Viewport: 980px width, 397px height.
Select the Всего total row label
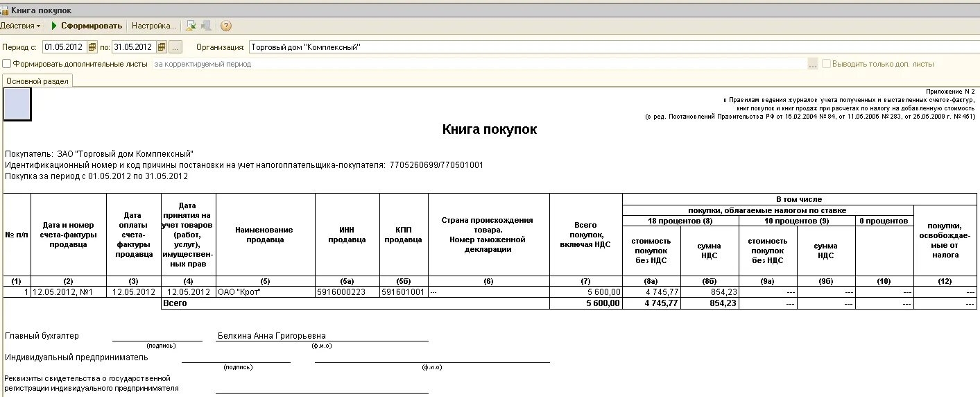pyautogui.click(x=175, y=303)
